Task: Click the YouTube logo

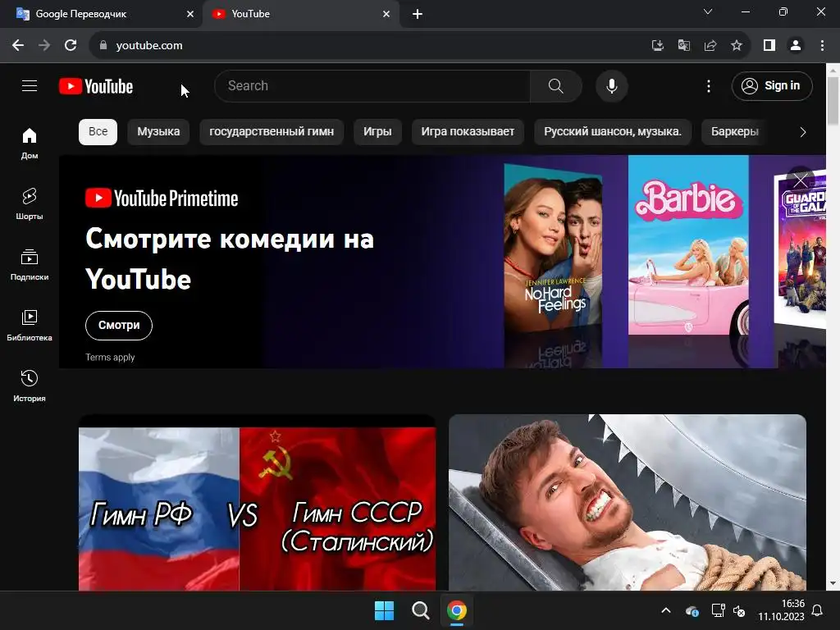Action: point(96,86)
